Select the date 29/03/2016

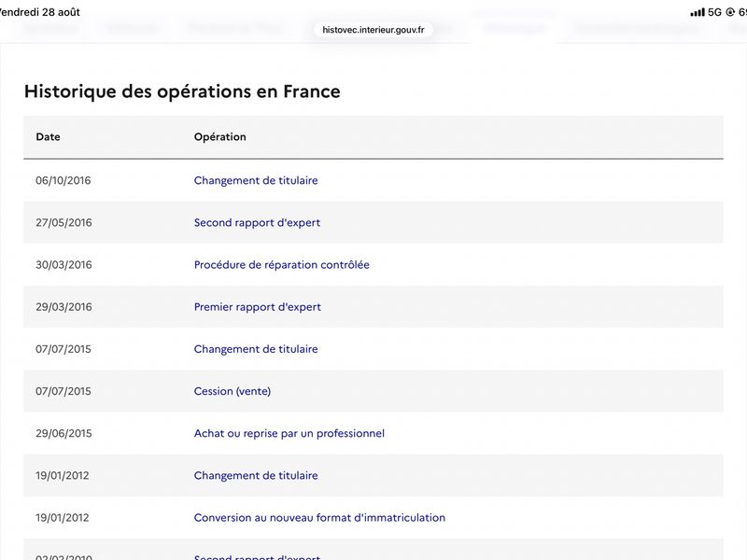coord(63,307)
